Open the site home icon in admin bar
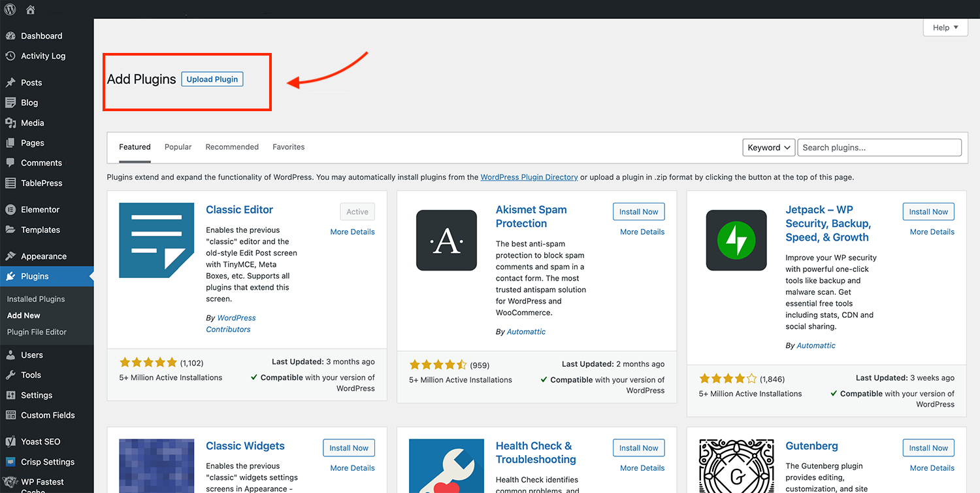The width and height of the screenshot is (980, 493). [x=31, y=10]
